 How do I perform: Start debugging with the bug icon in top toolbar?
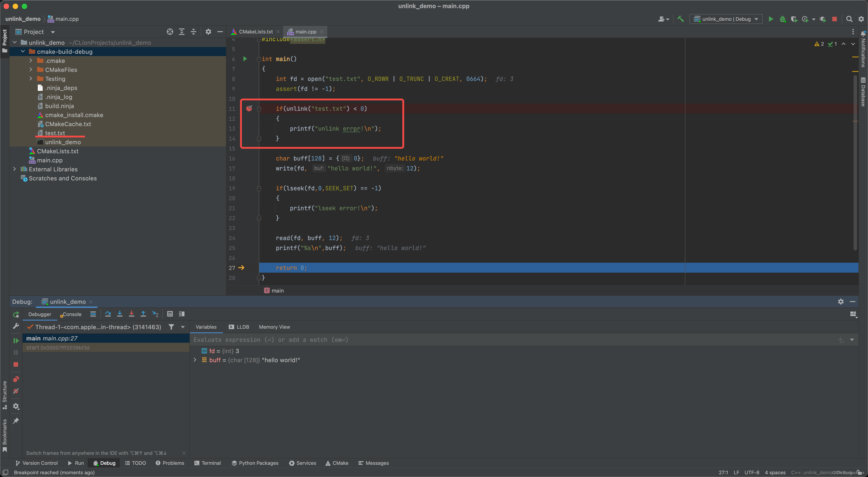(x=782, y=19)
